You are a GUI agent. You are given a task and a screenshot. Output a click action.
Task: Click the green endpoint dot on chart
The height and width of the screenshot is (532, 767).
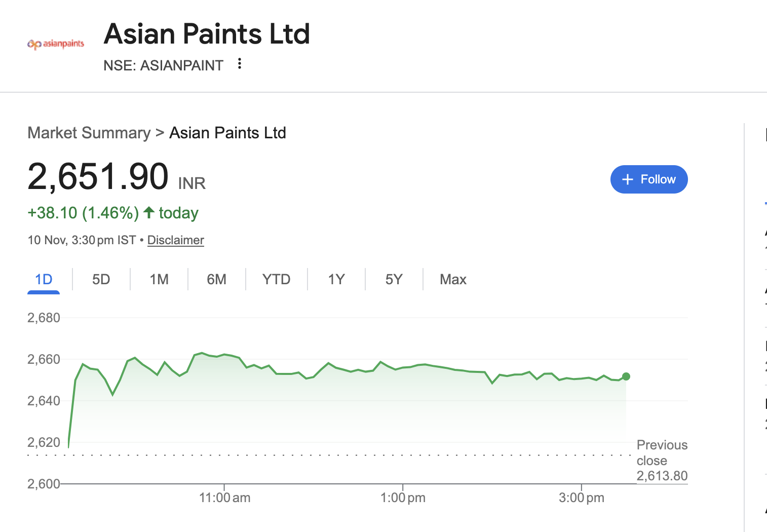(626, 376)
